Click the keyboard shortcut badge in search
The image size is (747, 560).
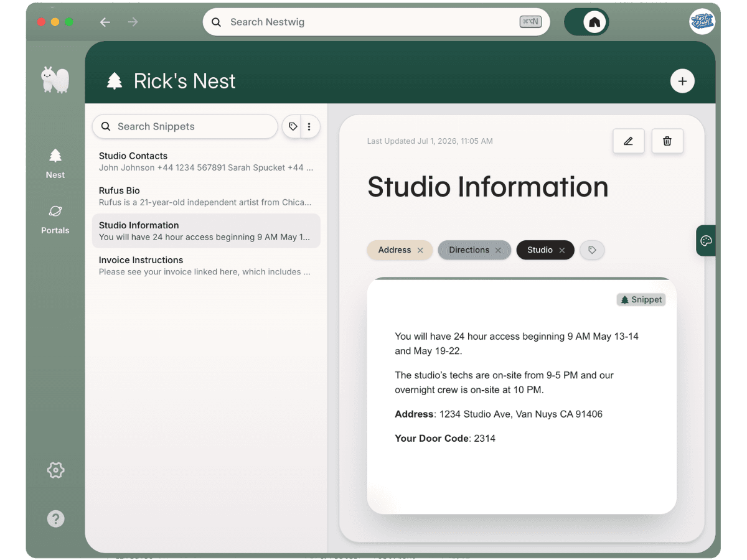click(x=530, y=22)
